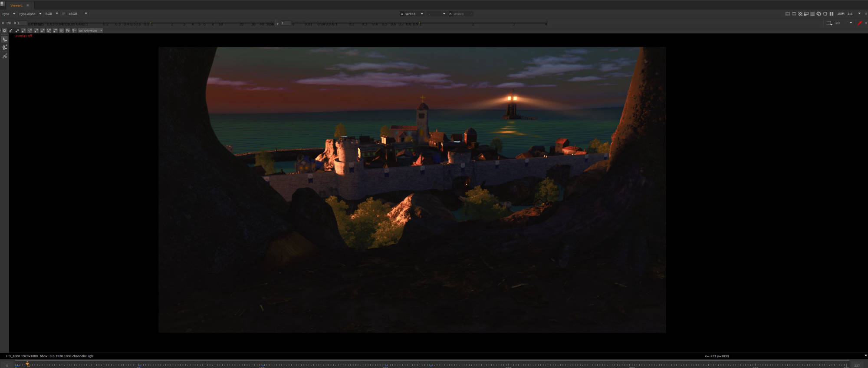Select the arrow selection tool in sidebar
The height and width of the screenshot is (368, 868).
pos(5,40)
